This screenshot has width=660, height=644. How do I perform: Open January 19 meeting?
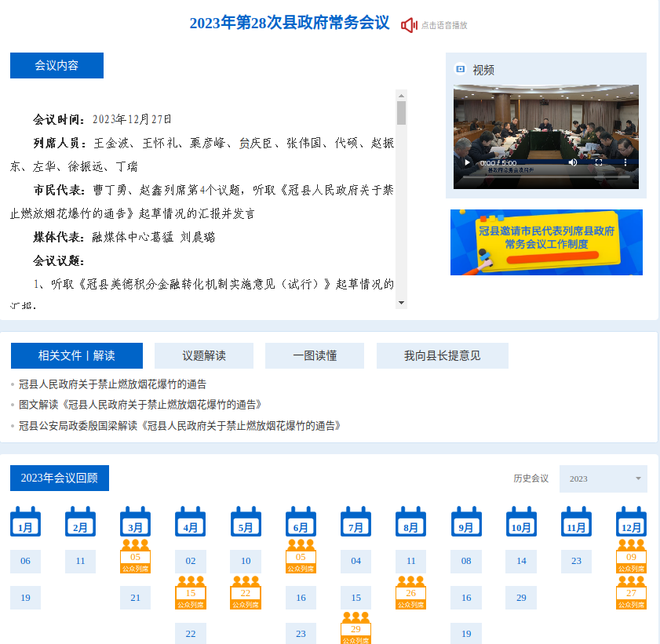pos(25,598)
